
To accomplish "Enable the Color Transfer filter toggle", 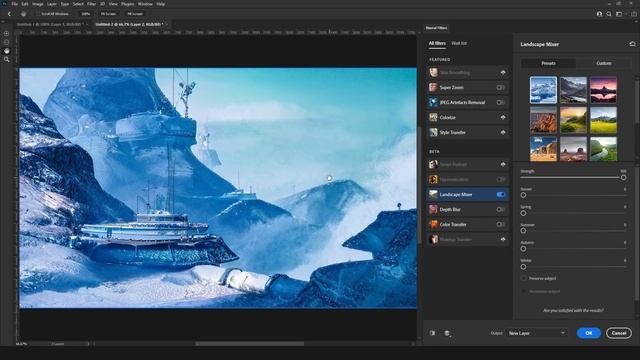I will pos(500,224).
